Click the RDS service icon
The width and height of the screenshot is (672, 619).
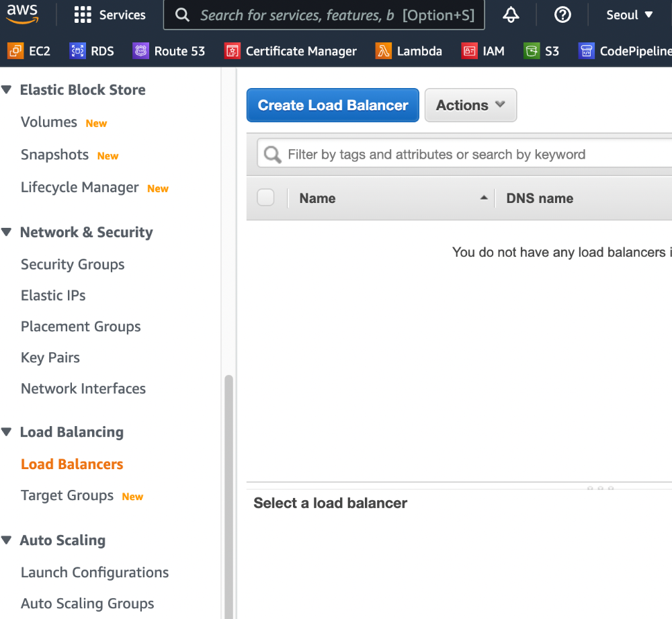(x=77, y=51)
